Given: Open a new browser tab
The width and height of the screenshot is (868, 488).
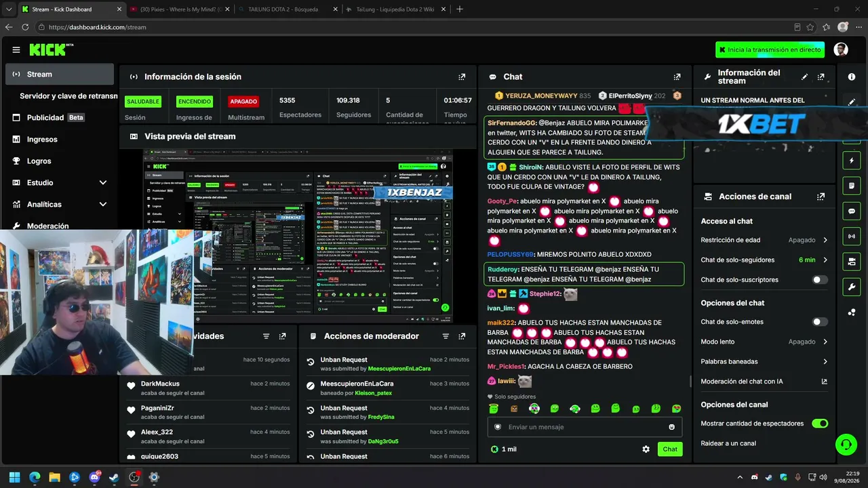Looking at the screenshot, I should click(460, 9).
